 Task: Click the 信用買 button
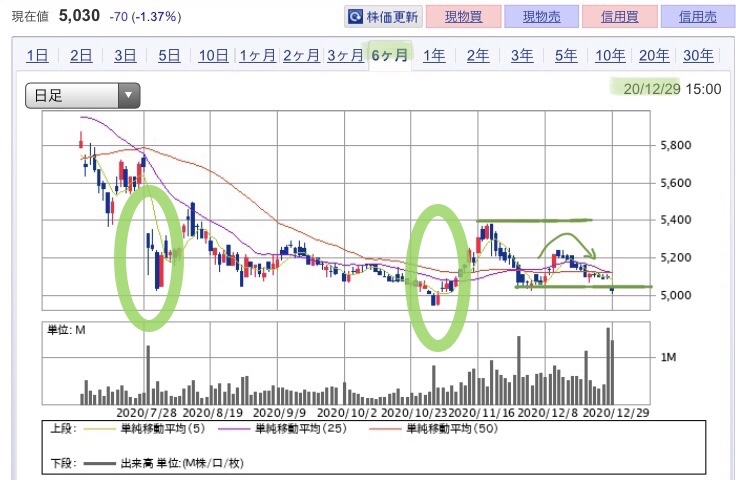[x=620, y=17]
